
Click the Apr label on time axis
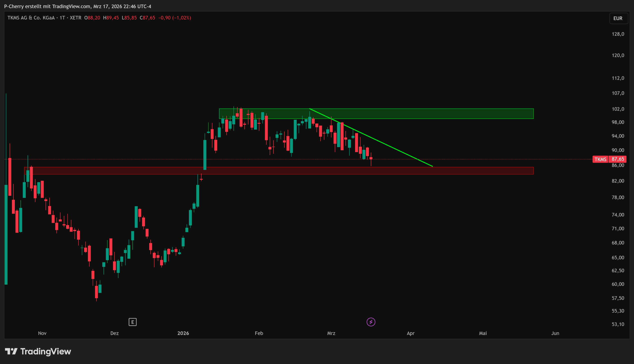pyautogui.click(x=410, y=333)
